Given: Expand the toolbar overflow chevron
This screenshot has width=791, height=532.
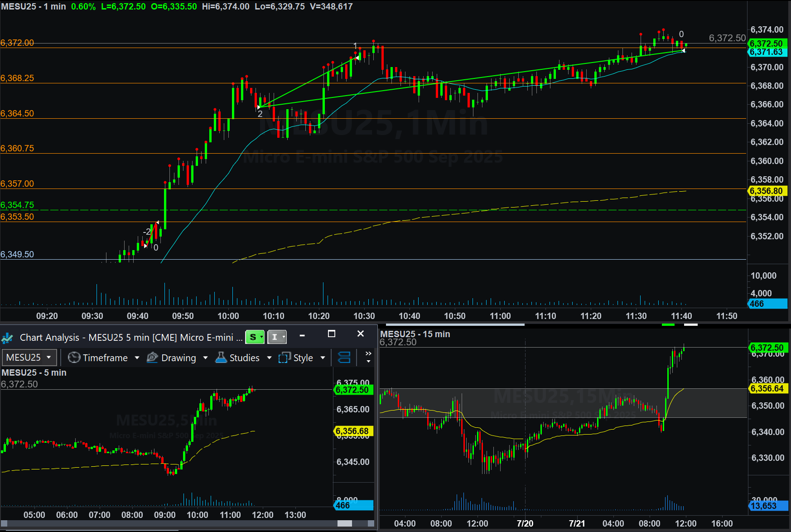Looking at the screenshot, I should 368,357.
